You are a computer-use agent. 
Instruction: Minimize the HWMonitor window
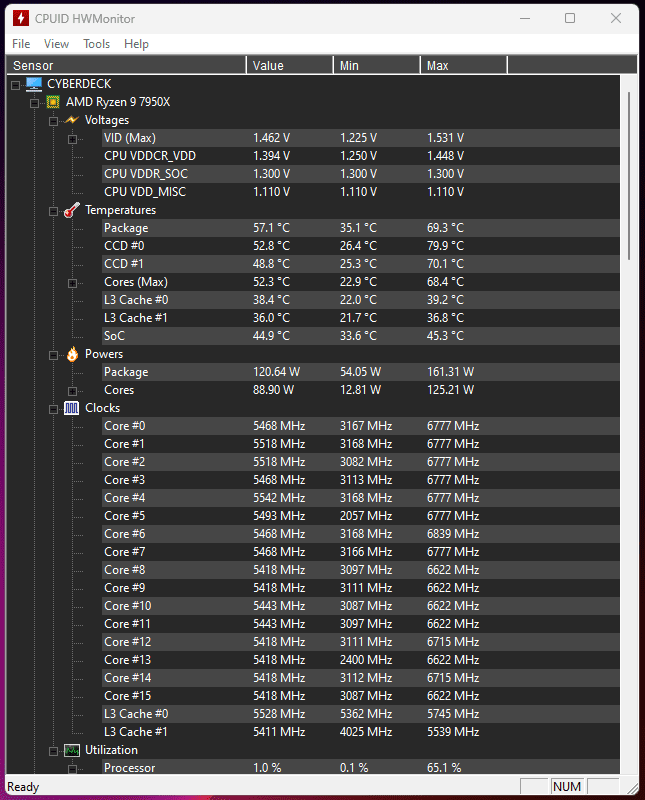coord(525,18)
